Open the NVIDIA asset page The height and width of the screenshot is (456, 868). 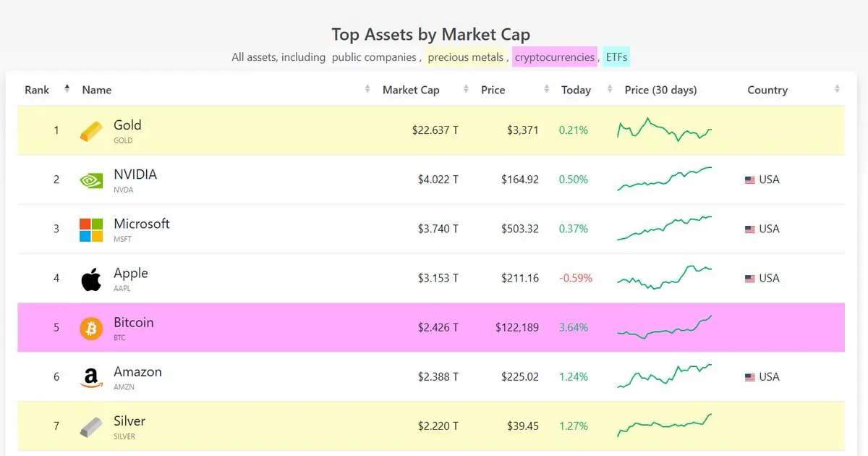(x=135, y=174)
